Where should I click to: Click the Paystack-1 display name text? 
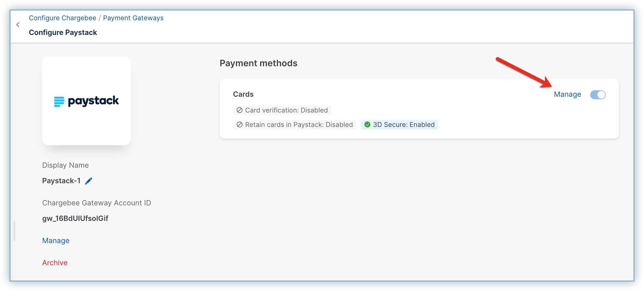coord(61,181)
